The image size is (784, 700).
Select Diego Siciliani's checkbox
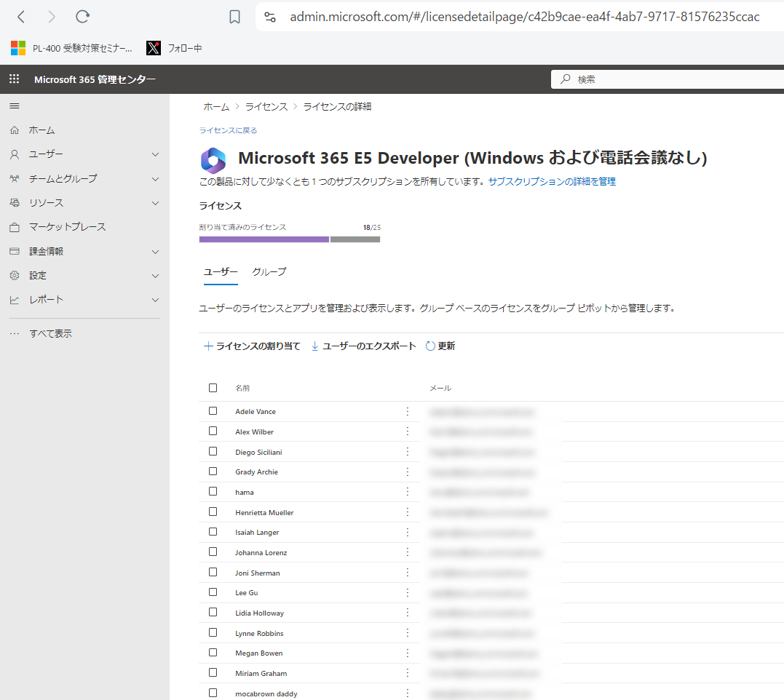pos(213,451)
